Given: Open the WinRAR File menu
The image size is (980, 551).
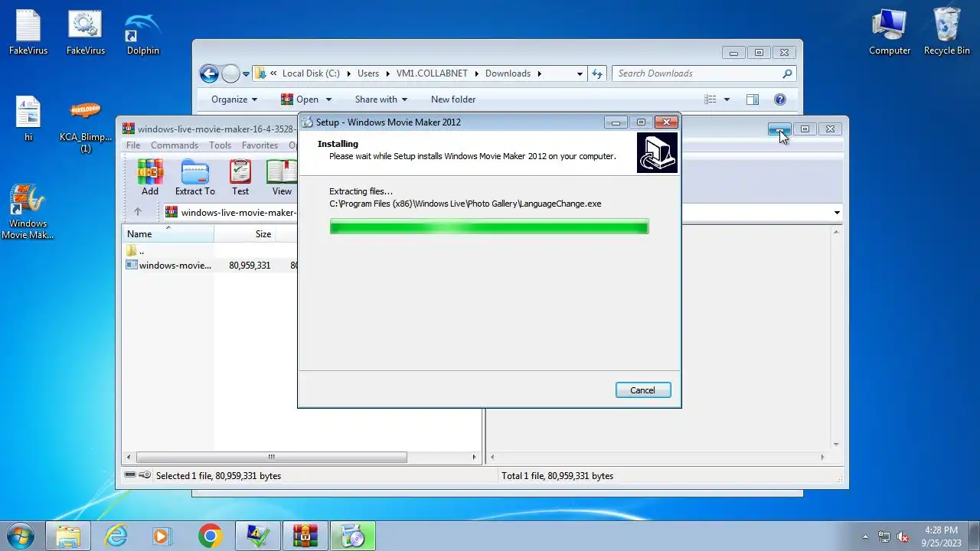Looking at the screenshot, I should [133, 145].
